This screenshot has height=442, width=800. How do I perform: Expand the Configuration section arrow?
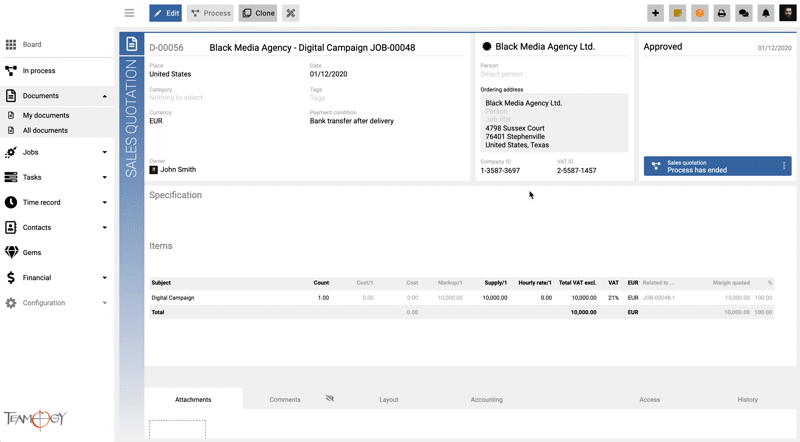coord(105,303)
